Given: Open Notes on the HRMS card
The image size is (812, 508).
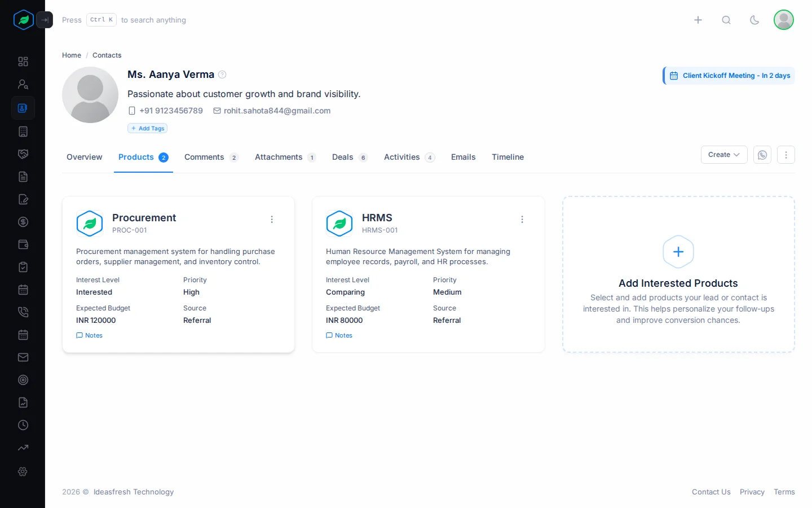Looking at the screenshot, I should 339,335.
